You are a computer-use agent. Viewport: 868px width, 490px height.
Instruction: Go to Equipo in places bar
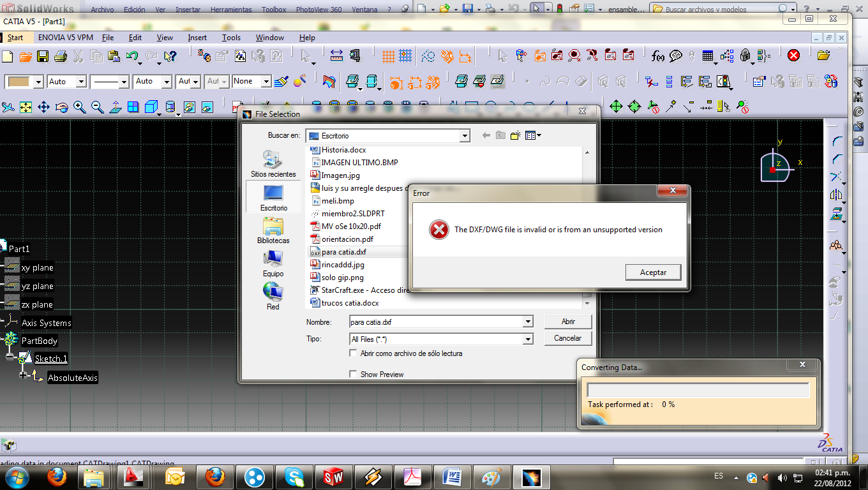tap(273, 264)
